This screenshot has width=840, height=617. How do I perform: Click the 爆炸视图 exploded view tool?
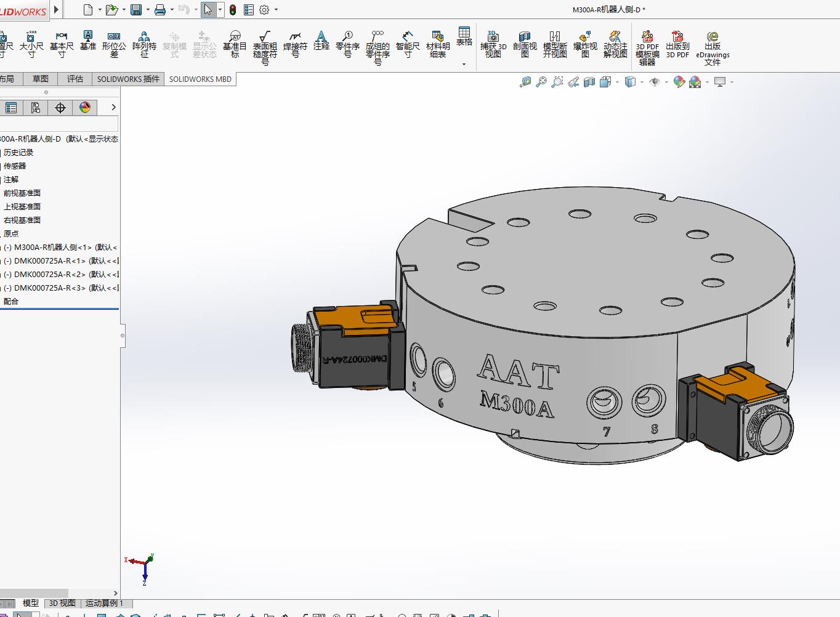click(585, 45)
